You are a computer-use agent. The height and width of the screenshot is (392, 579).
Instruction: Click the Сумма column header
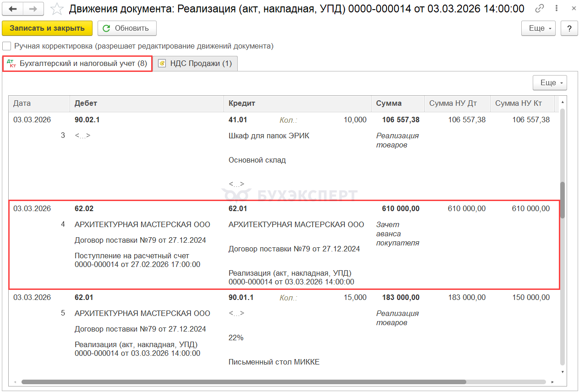tap(398, 103)
